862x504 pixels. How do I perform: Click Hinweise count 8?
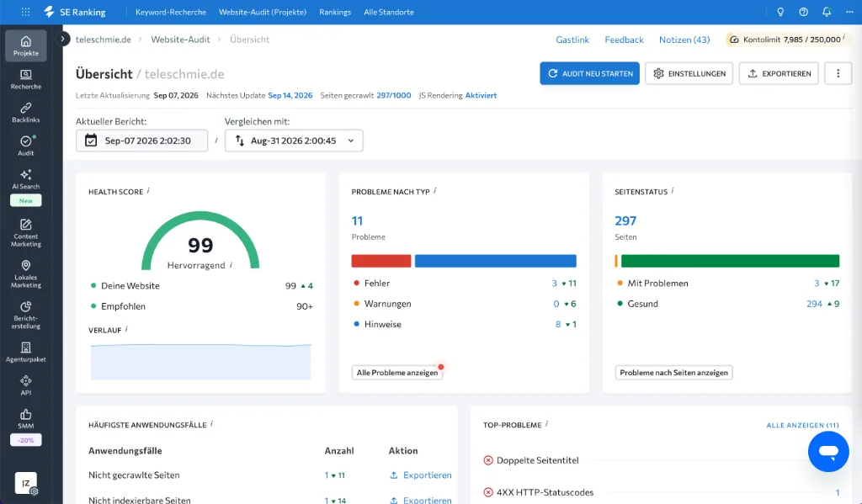(x=558, y=324)
